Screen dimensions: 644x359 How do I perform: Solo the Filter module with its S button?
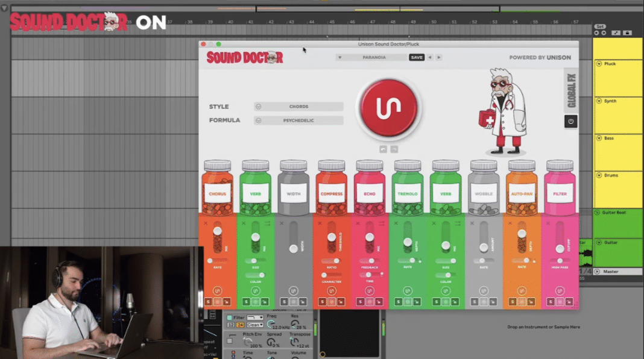[x=551, y=302]
